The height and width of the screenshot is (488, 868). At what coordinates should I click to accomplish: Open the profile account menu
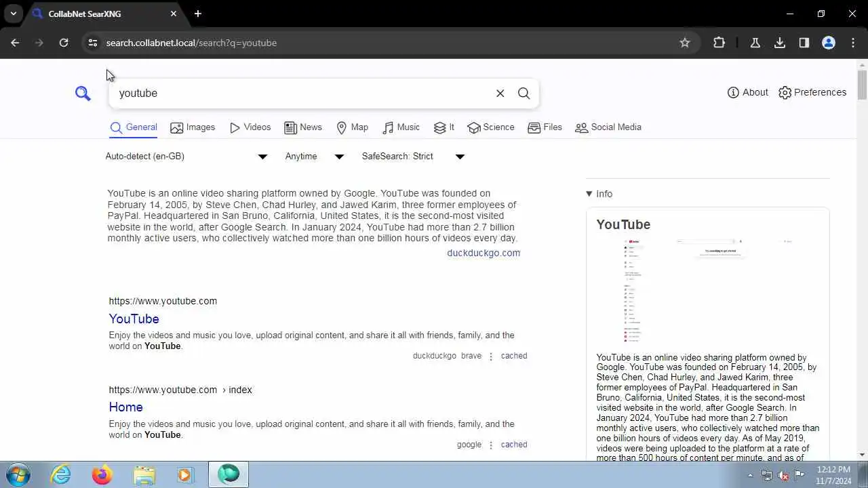coord(829,43)
